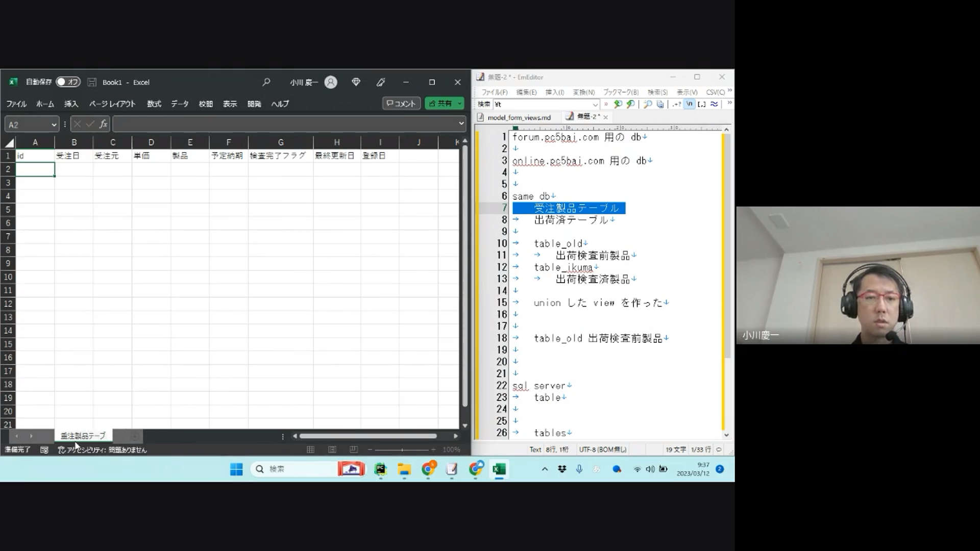Open the EmEditor search text dropdown arrow

[595, 105]
